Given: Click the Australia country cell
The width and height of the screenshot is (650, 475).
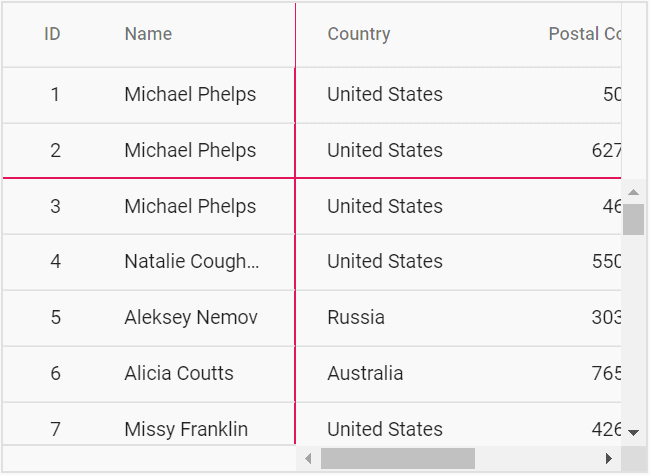Looking at the screenshot, I should (x=365, y=374).
